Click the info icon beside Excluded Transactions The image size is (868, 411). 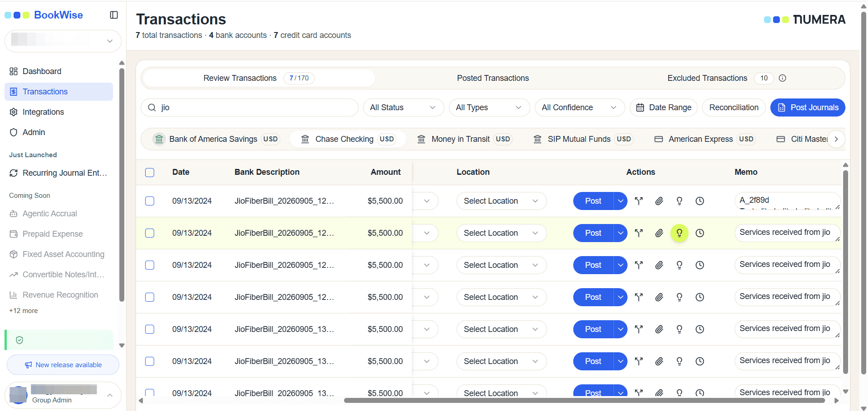point(783,78)
